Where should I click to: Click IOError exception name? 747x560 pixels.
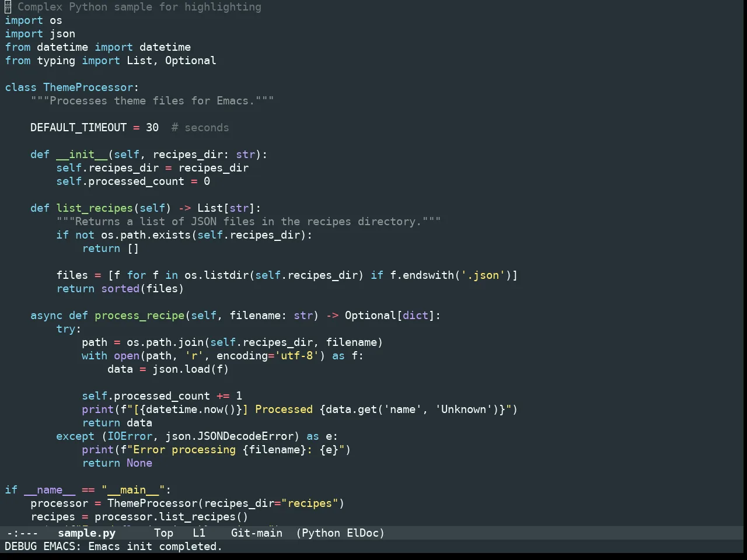[x=130, y=436]
